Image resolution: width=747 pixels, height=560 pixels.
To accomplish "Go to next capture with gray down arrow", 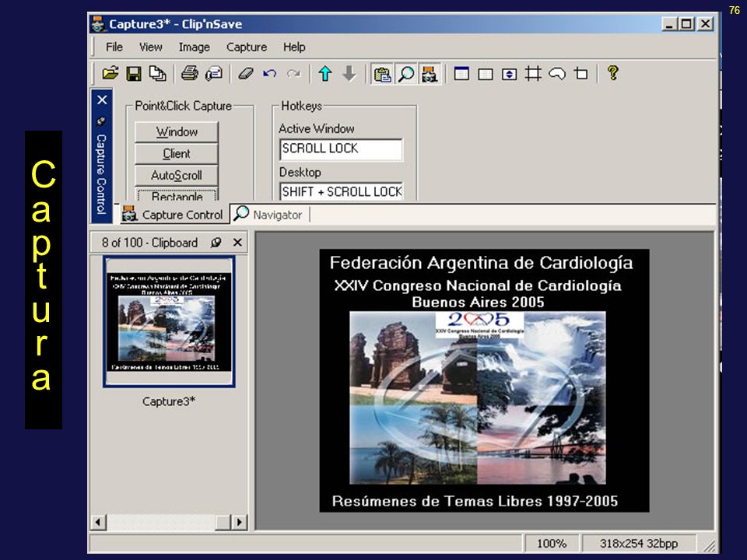I will pyautogui.click(x=349, y=73).
